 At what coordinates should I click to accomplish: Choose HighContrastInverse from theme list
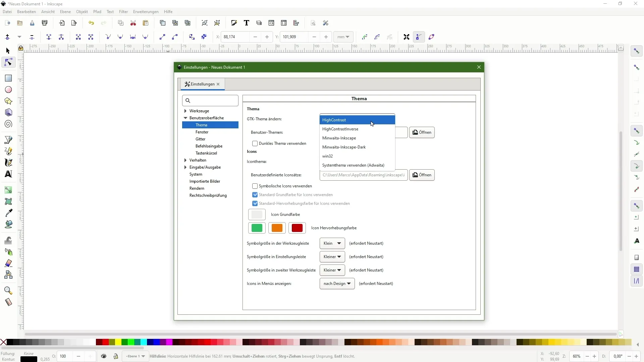tap(357, 129)
